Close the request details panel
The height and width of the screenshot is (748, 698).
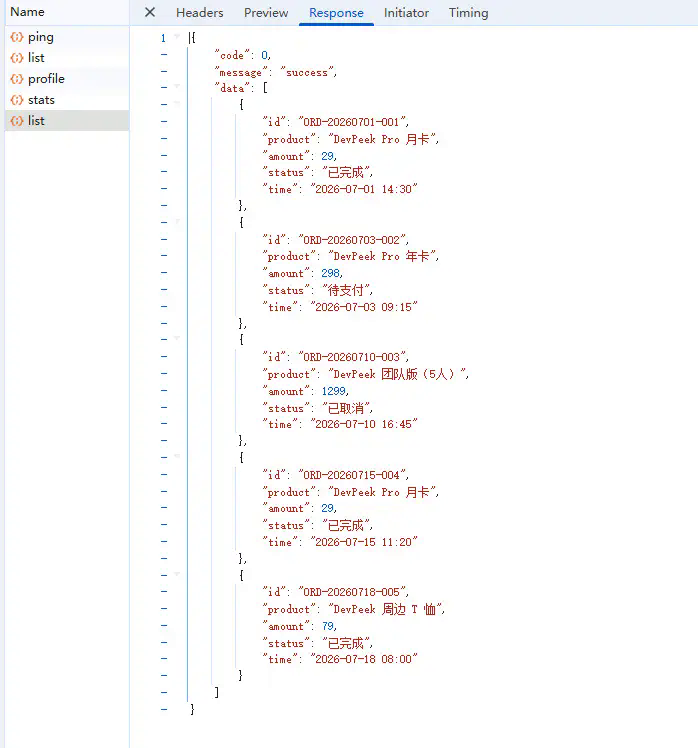pos(150,12)
